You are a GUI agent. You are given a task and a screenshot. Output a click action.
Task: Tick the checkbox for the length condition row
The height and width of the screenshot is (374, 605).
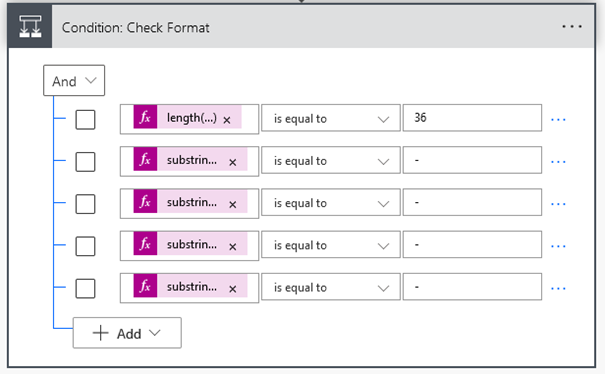[85, 120]
